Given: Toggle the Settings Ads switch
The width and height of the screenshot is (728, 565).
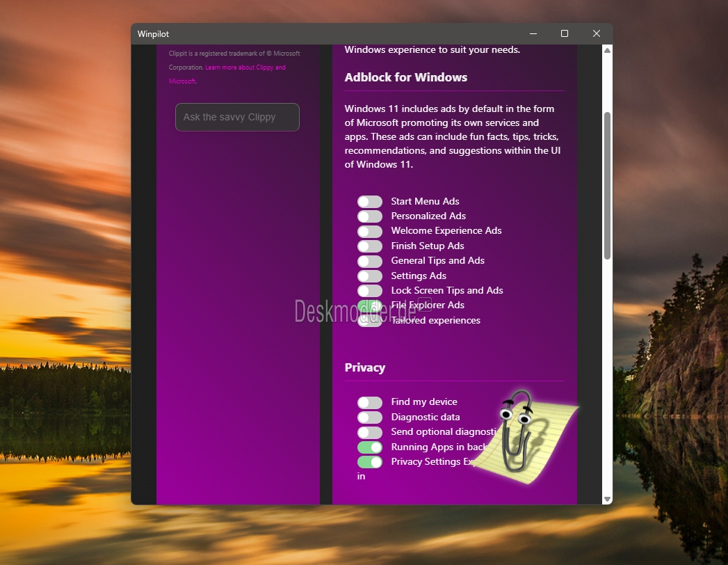Looking at the screenshot, I should [x=370, y=276].
